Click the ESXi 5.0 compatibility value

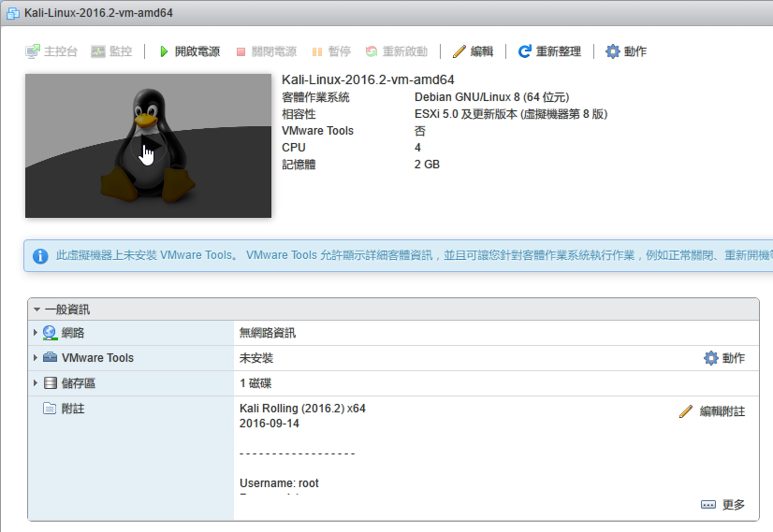pos(511,114)
